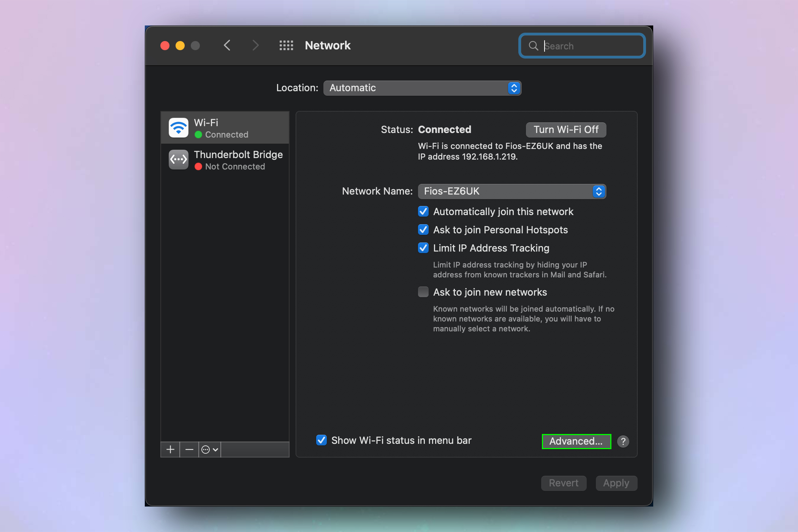The image size is (798, 532).
Task: Open the service actions gear menu
Action: click(209, 449)
